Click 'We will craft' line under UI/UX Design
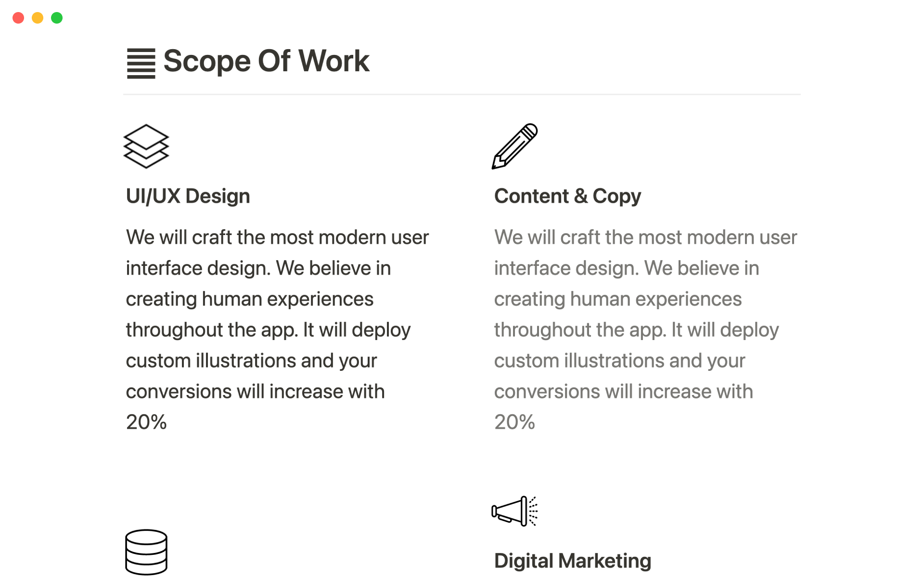Screen dimensions: 924x578 [x=277, y=237]
